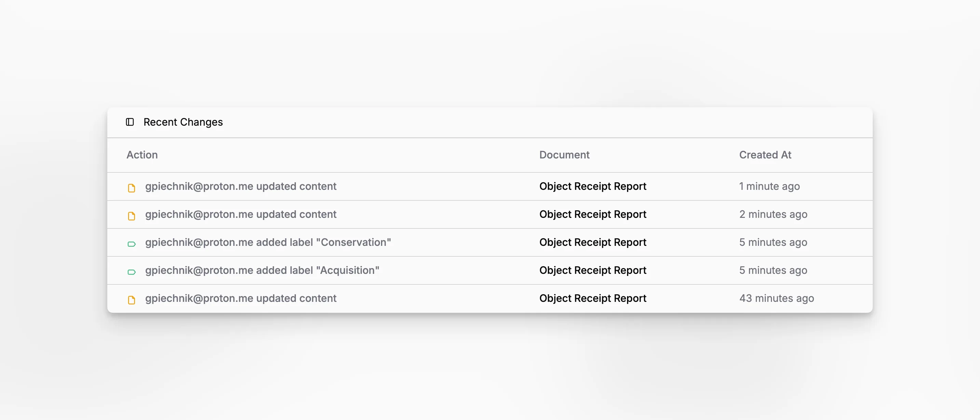Click the updated content action from 43 minutes ago
This screenshot has width=980, height=420.
pos(241,298)
